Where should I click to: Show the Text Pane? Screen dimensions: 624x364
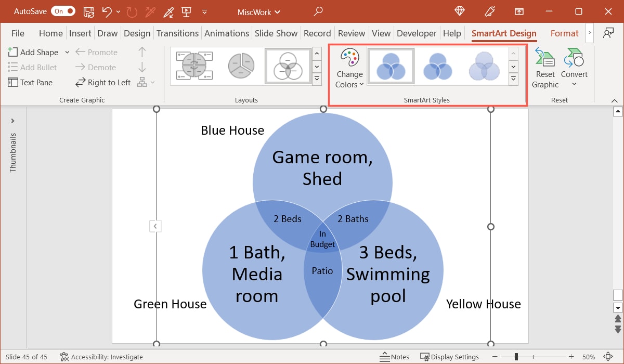pyautogui.click(x=31, y=82)
